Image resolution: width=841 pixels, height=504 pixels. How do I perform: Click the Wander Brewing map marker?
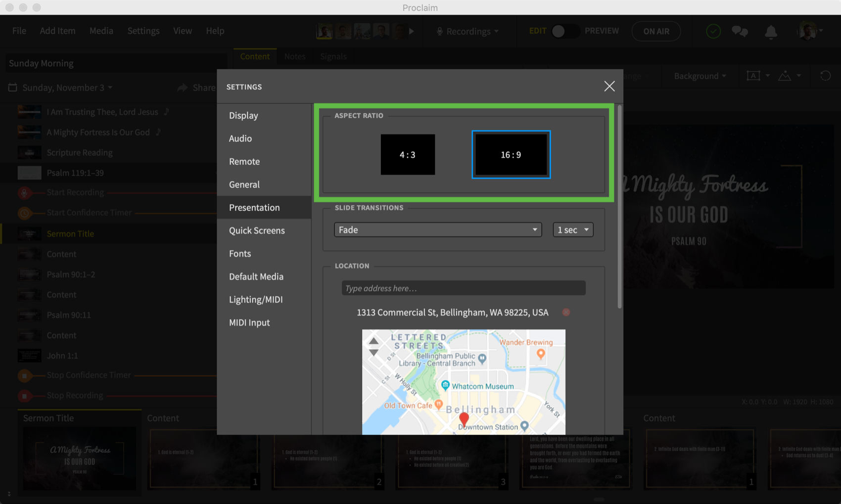click(x=541, y=354)
